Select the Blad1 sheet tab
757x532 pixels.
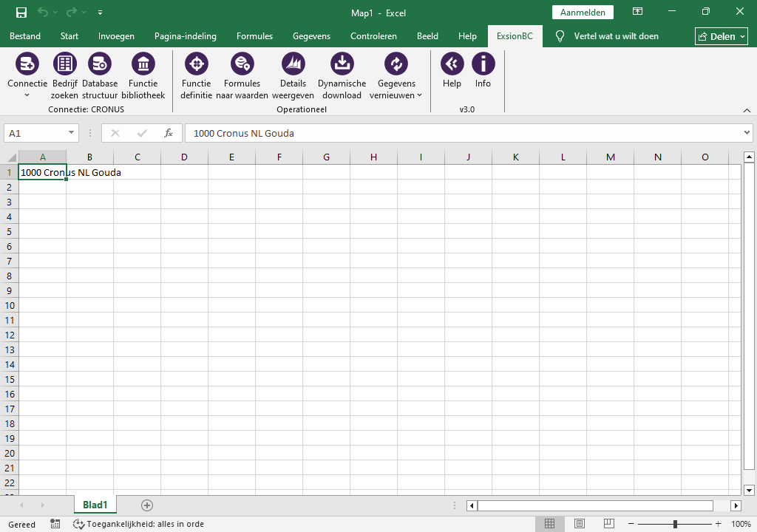point(95,505)
